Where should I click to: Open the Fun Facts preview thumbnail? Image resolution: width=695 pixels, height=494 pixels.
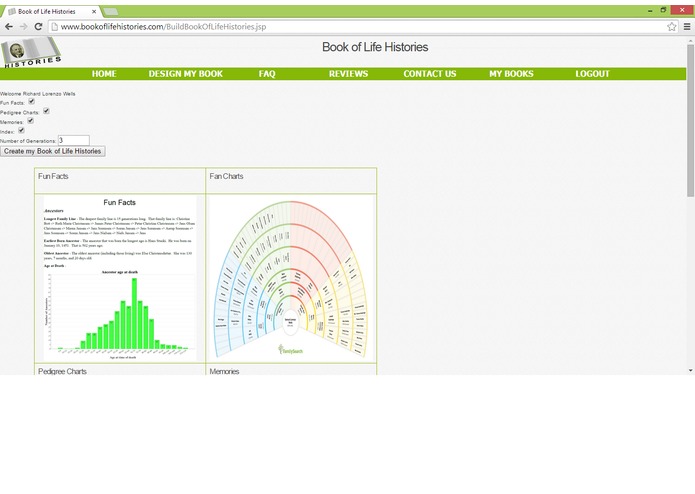click(x=120, y=279)
